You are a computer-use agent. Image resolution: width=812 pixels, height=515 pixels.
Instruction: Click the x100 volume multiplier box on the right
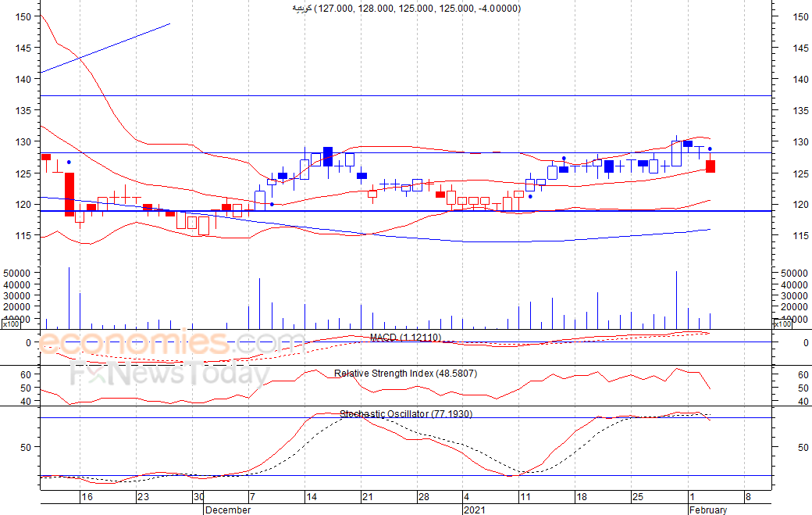(x=782, y=324)
